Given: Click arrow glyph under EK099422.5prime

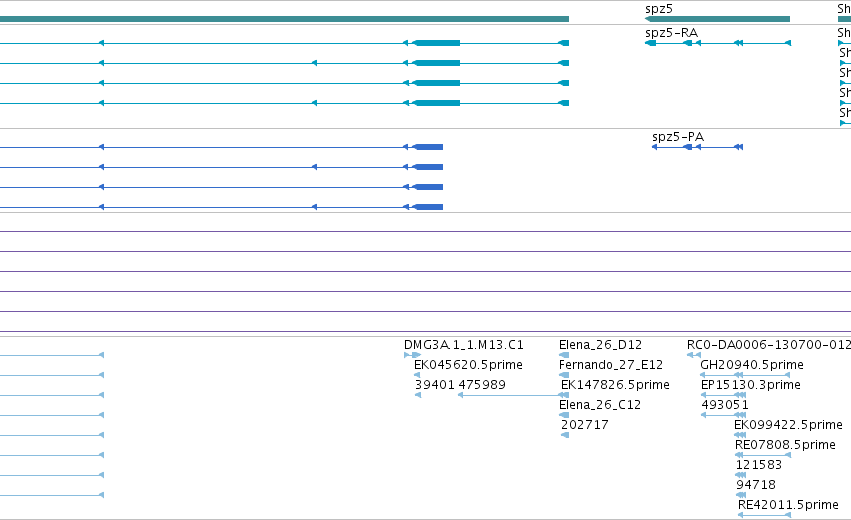Looking at the screenshot, I should pos(740,435).
